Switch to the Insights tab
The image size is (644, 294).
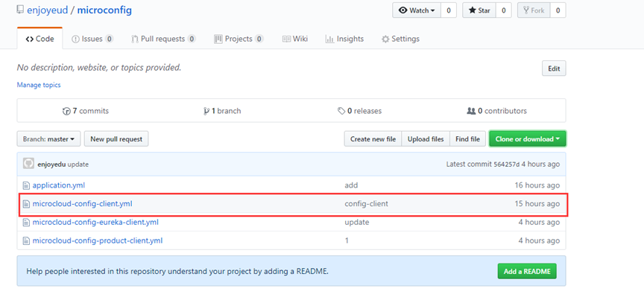344,39
